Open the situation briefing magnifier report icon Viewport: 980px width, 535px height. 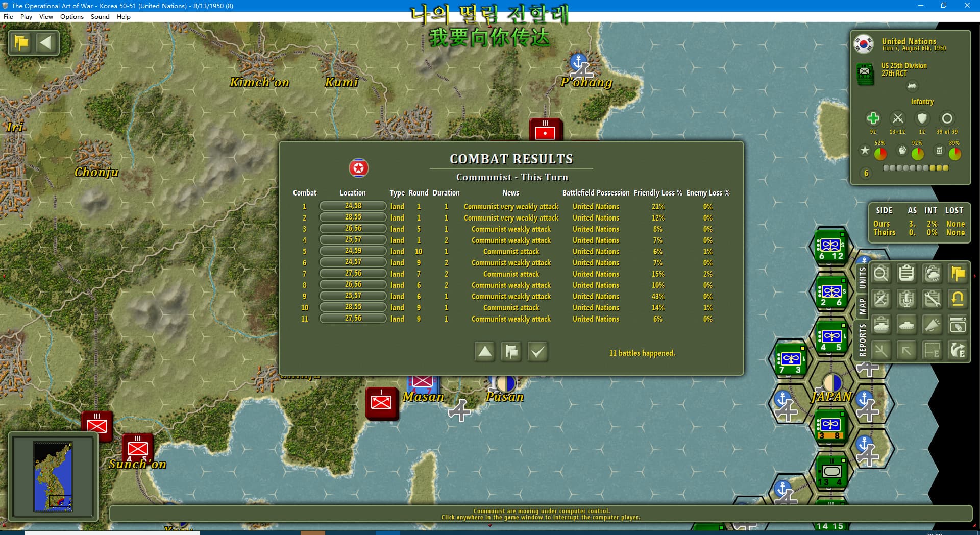[x=881, y=274]
